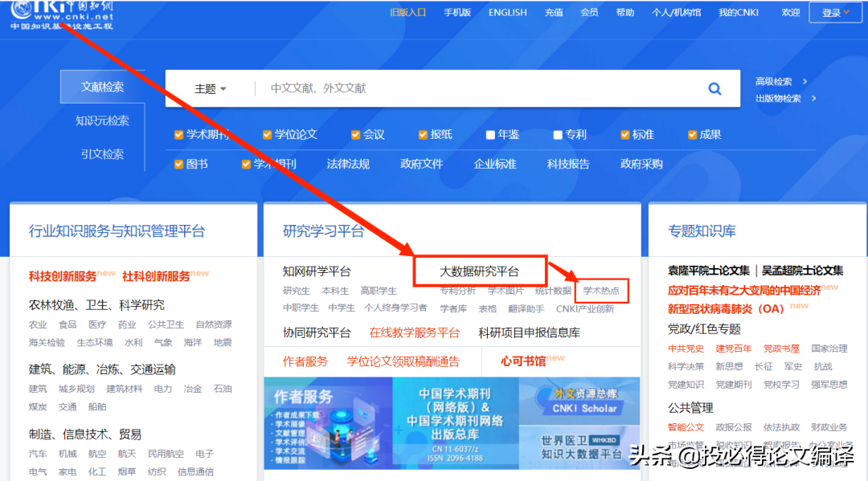Expand the 登录 dropdown
This screenshot has height=481, width=868.
(834, 12)
